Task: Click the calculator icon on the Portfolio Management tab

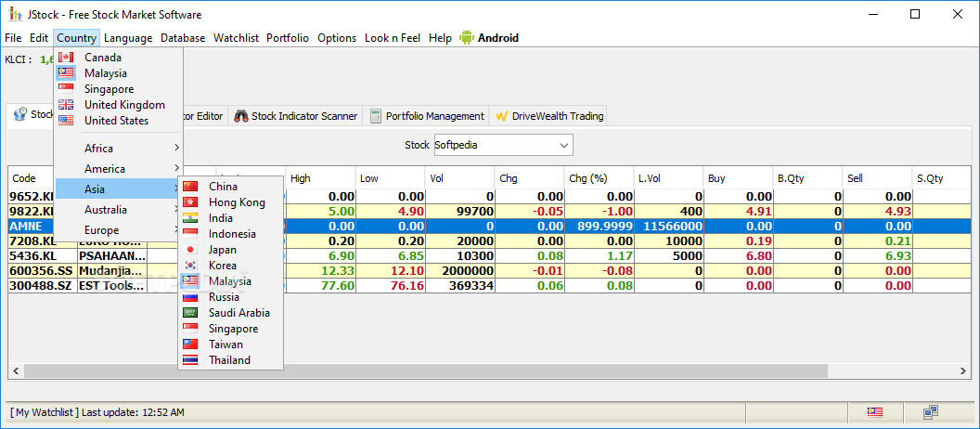Action: [x=376, y=116]
